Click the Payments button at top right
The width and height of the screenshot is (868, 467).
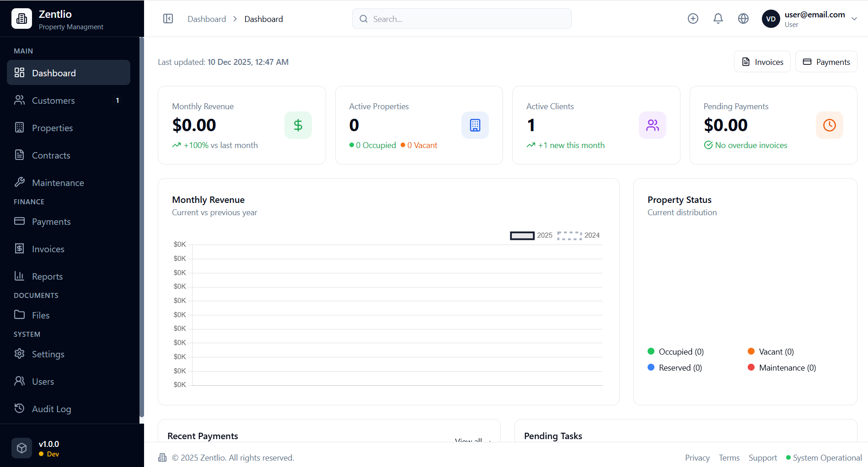click(826, 62)
